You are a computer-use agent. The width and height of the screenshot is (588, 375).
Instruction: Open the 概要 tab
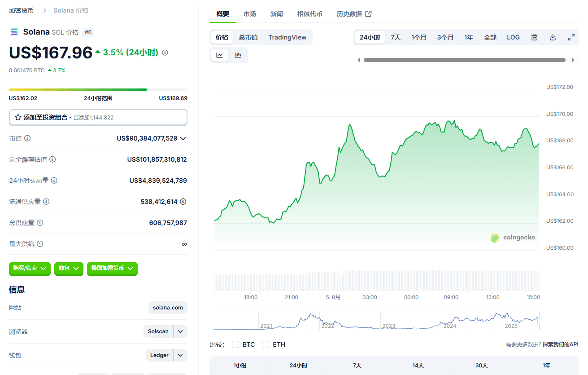pos(223,14)
